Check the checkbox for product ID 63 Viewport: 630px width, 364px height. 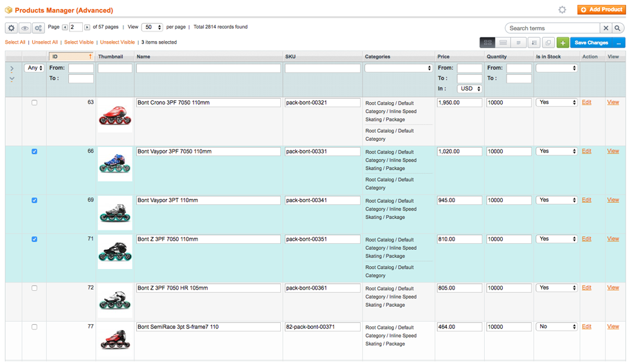tap(34, 103)
